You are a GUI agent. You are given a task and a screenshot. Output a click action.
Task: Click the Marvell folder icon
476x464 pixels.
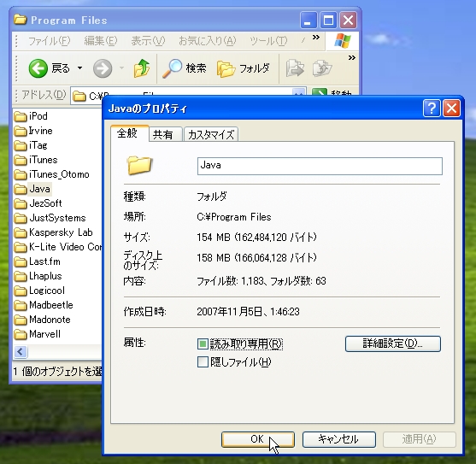[21, 334]
